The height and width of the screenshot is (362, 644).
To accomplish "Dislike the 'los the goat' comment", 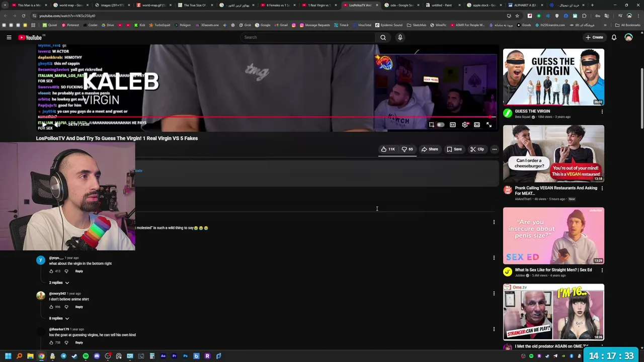I will pyautogui.click(x=66, y=343).
